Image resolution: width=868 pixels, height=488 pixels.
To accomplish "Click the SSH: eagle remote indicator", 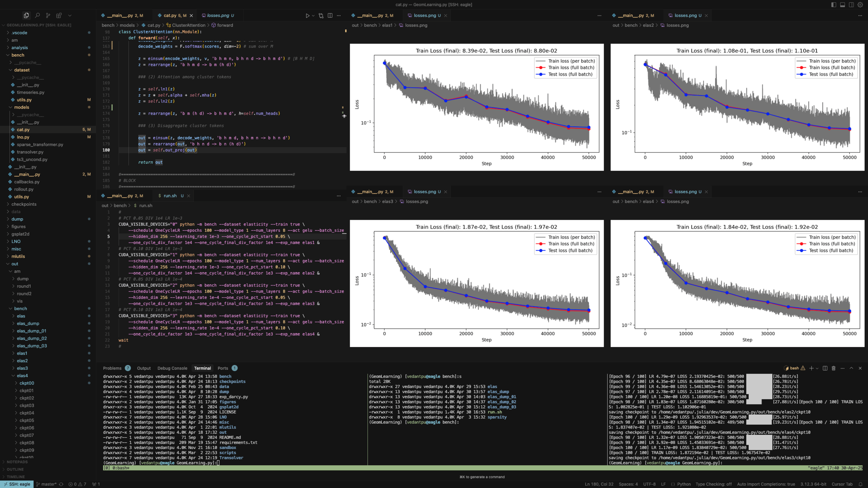I will tap(17, 484).
